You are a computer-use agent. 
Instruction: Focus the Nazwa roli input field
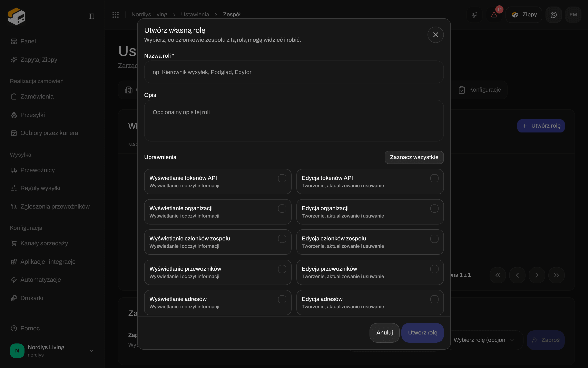tap(294, 72)
